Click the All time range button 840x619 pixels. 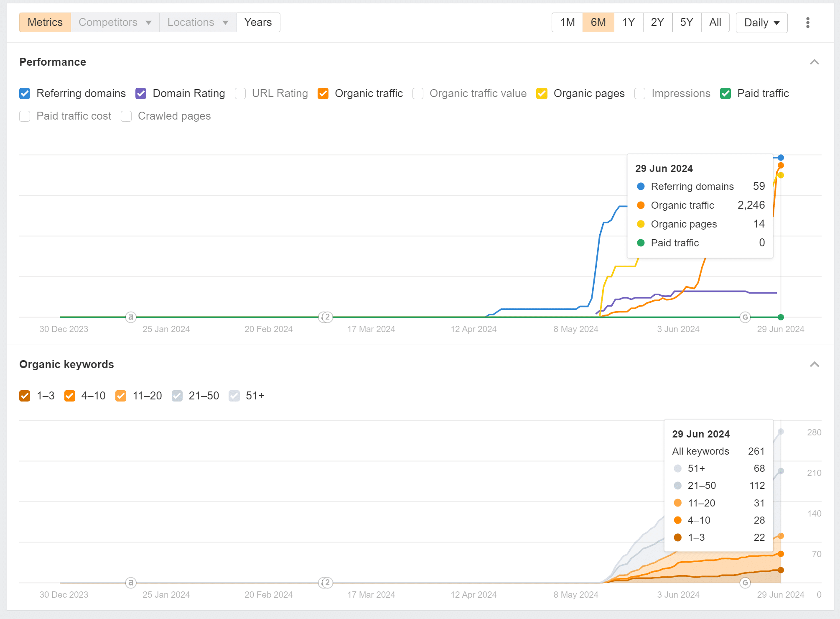click(715, 22)
